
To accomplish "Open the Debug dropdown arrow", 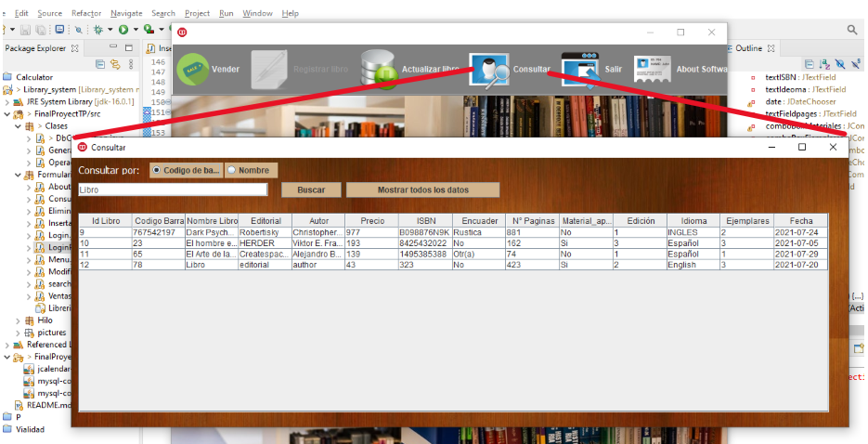I will coord(110,30).
